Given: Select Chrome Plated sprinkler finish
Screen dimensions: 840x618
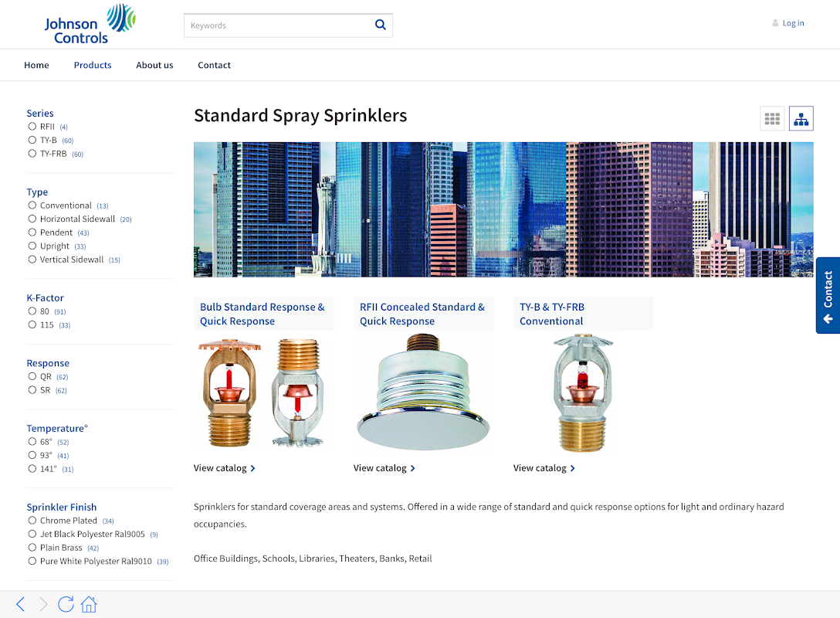Looking at the screenshot, I should tap(32, 521).
